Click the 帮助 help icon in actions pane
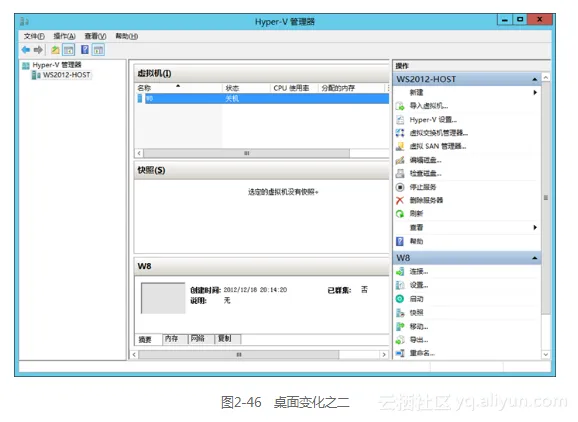This screenshot has width=578, height=422. point(400,241)
